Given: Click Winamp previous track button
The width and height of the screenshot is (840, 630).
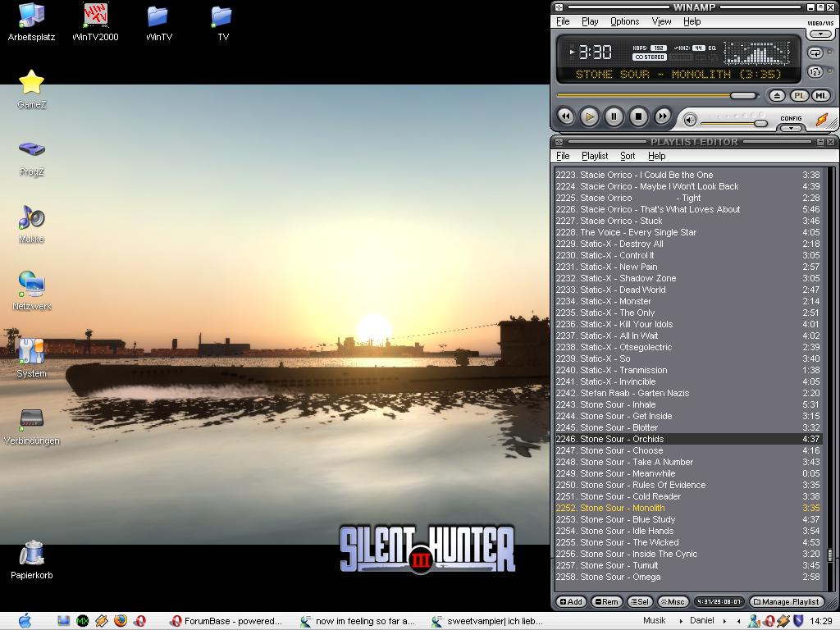Looking at the screenshot, I should coord(566,116).
